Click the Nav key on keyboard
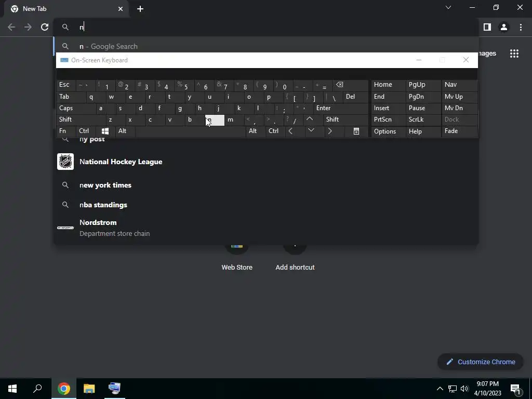 pos(459,85)
